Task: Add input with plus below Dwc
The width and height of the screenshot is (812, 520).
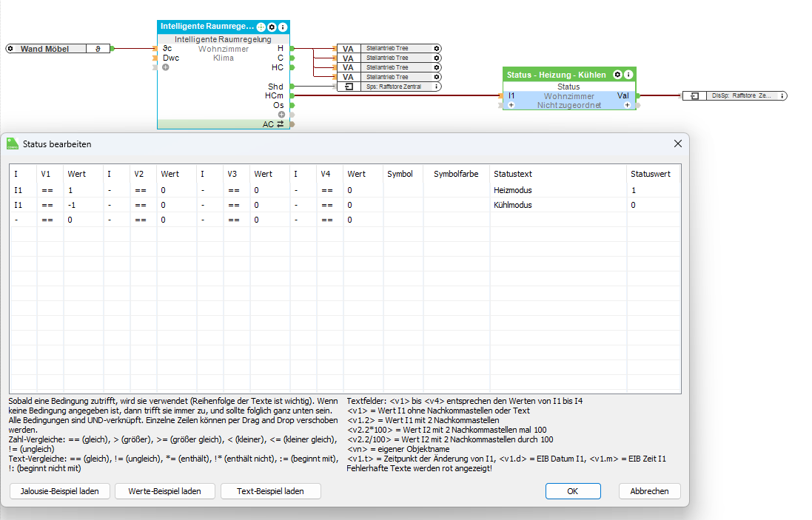Action: coord(165,67)
